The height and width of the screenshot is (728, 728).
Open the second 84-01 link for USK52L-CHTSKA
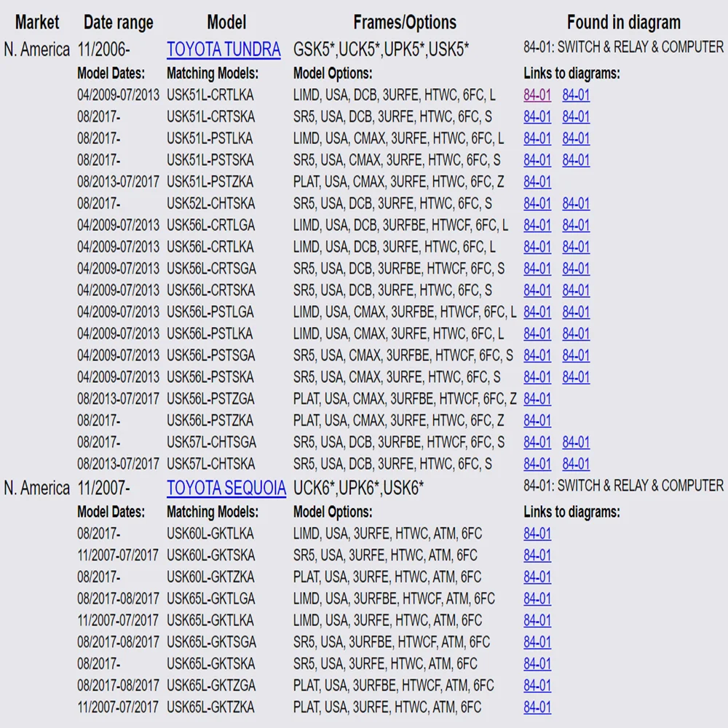tap(576, 203)
